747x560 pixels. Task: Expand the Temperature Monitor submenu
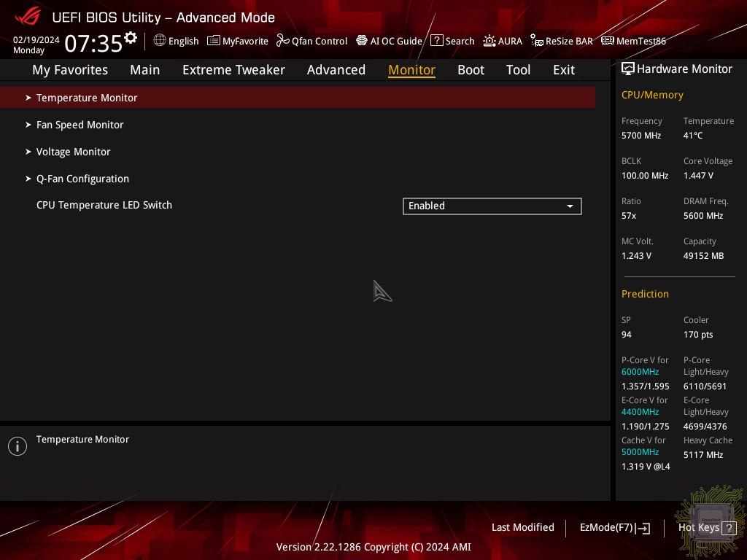pos(87,98)
